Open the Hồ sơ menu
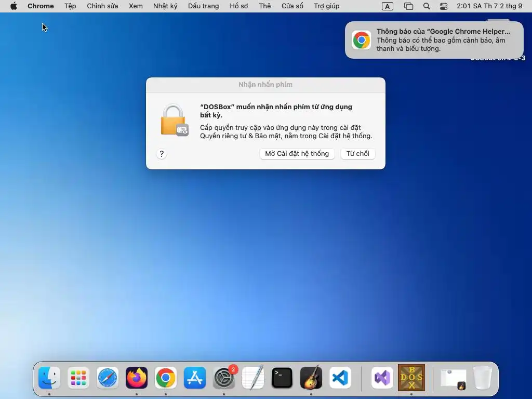This screenshot has width=532, height=399. (239, 6)
